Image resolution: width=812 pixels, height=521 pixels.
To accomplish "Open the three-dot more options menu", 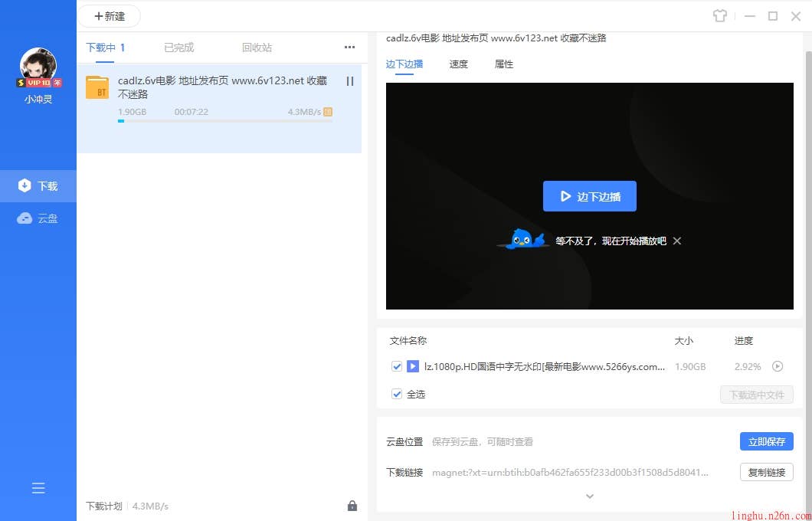I will tap(349, 48).
